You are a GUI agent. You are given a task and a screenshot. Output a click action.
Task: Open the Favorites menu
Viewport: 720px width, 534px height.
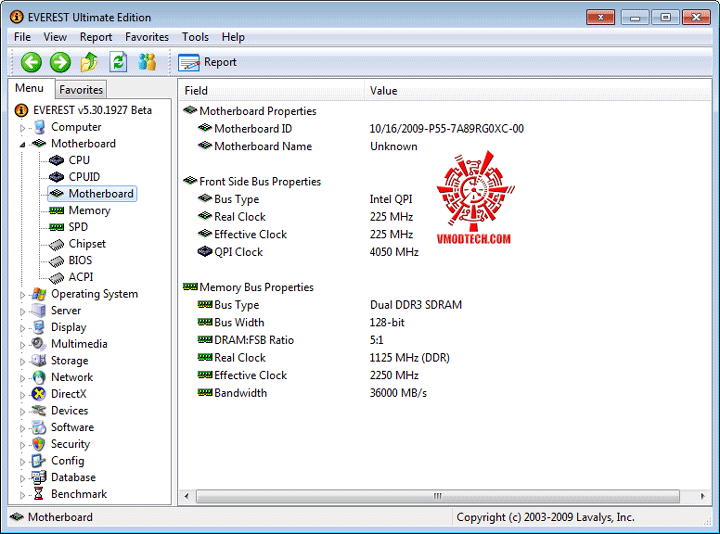147,37
